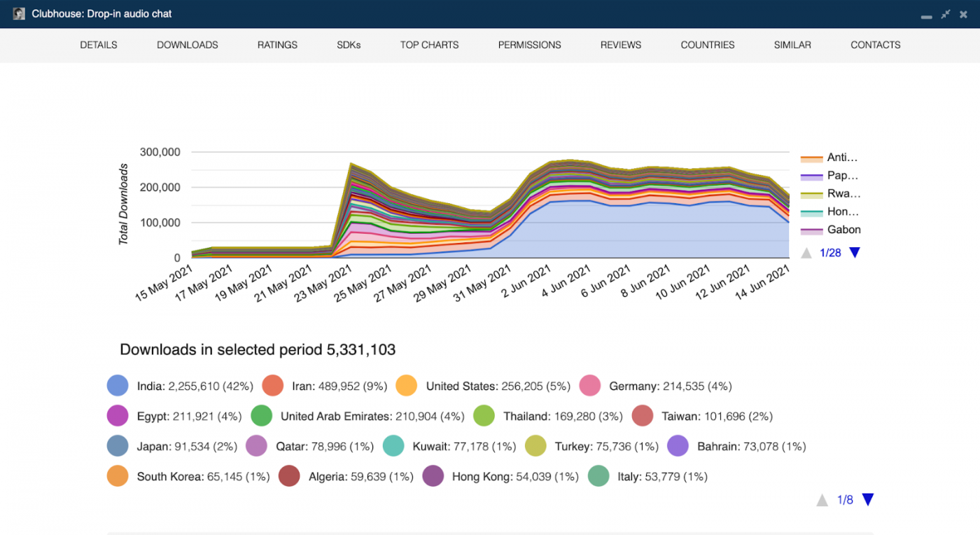Screen dimensions: 980x535
Task: Click the country list 1/8 up arrow
Action: [x=822, y=500]
